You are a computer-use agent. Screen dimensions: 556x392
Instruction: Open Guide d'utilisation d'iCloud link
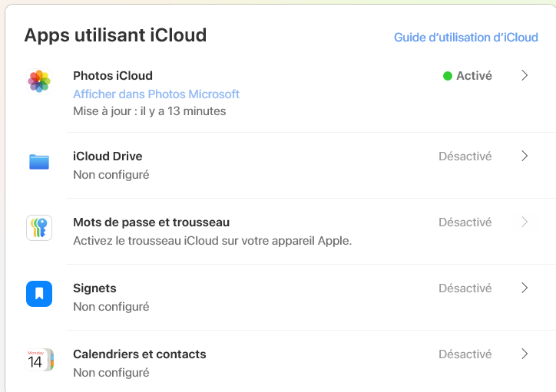tap(465, 37)
